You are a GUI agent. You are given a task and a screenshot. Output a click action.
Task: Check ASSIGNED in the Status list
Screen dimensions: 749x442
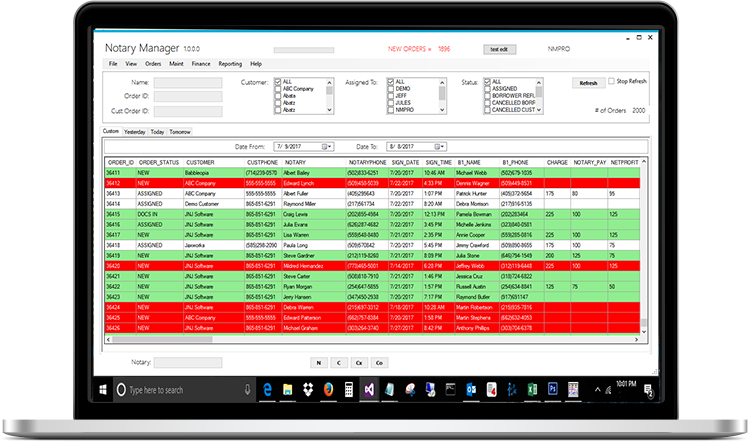488,88
